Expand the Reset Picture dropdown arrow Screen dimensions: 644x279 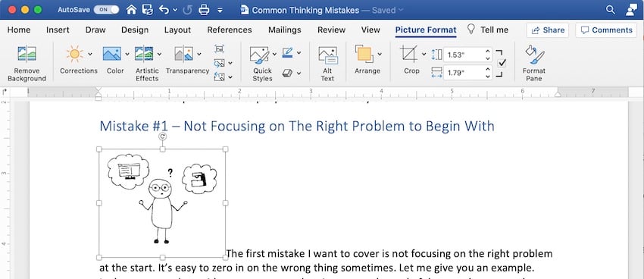coord(230,77)
